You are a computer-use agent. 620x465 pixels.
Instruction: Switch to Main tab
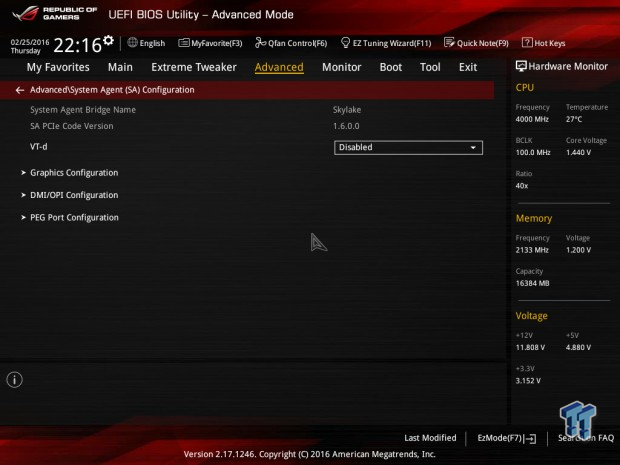(x=120, y=67)
